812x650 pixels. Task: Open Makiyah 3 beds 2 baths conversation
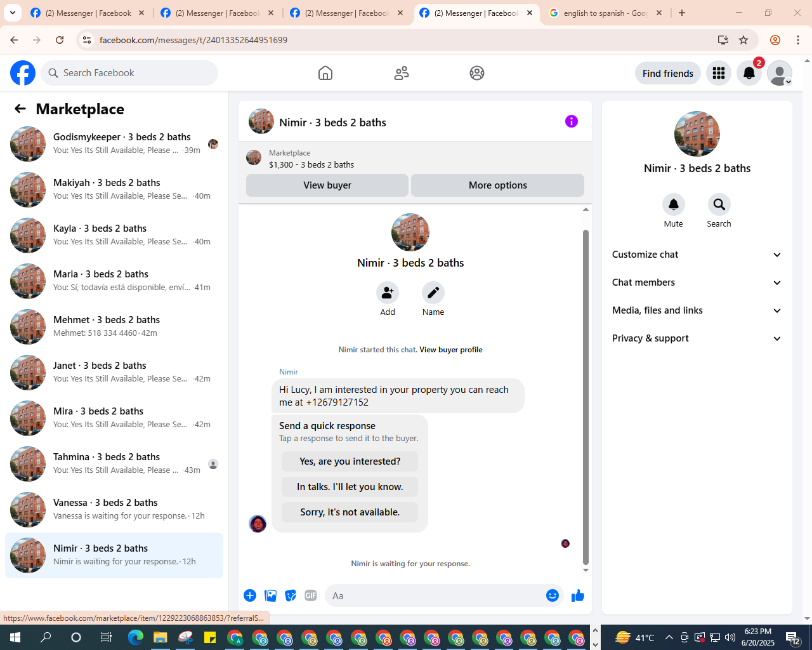tap(114, 190)
